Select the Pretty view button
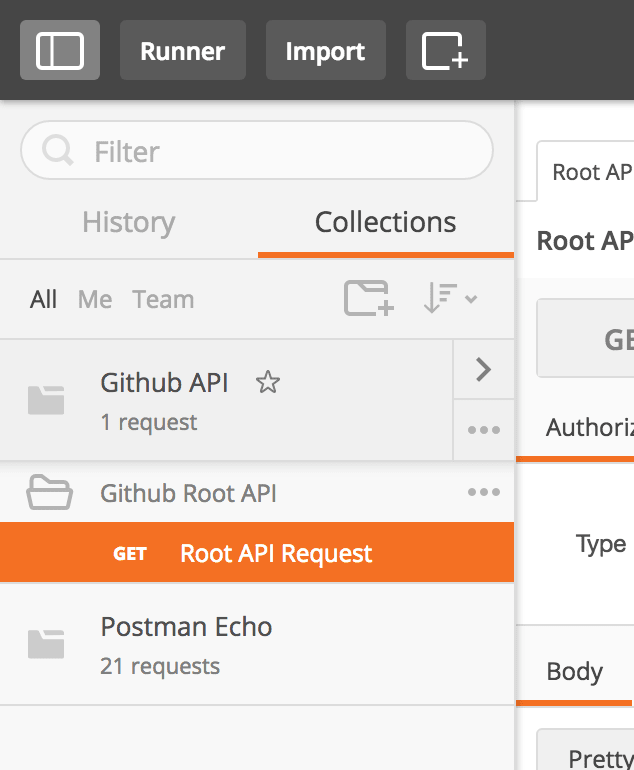 pos(586,750)
